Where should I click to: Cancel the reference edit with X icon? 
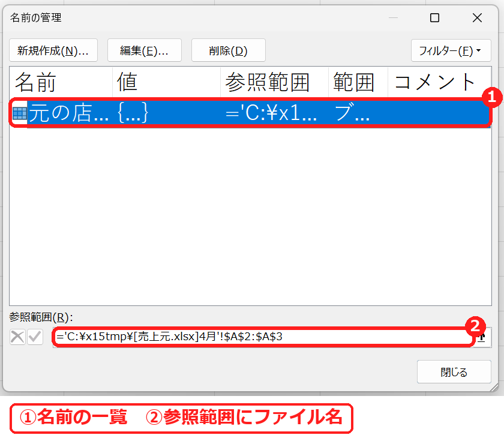click(x=17, y=337)
